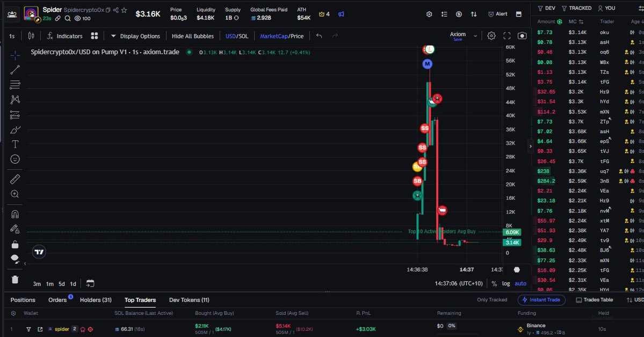Activate the zoom in tool

(x=15, y=194)
